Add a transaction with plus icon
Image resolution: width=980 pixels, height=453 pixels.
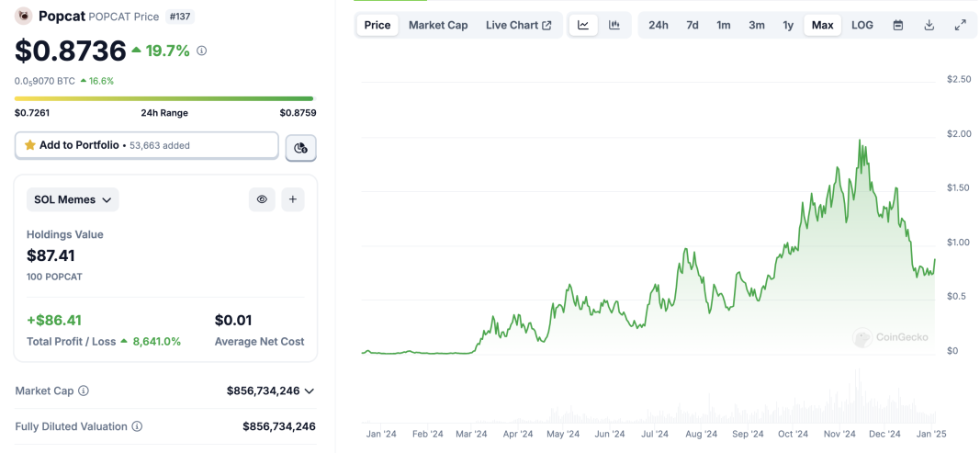pos(292,199)
